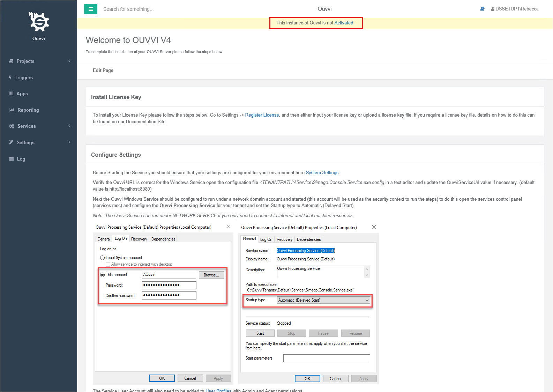The height and width of the screenshot is (392, 553).
Task: Close the General properties dialog with X
Action: pos(374,227)
